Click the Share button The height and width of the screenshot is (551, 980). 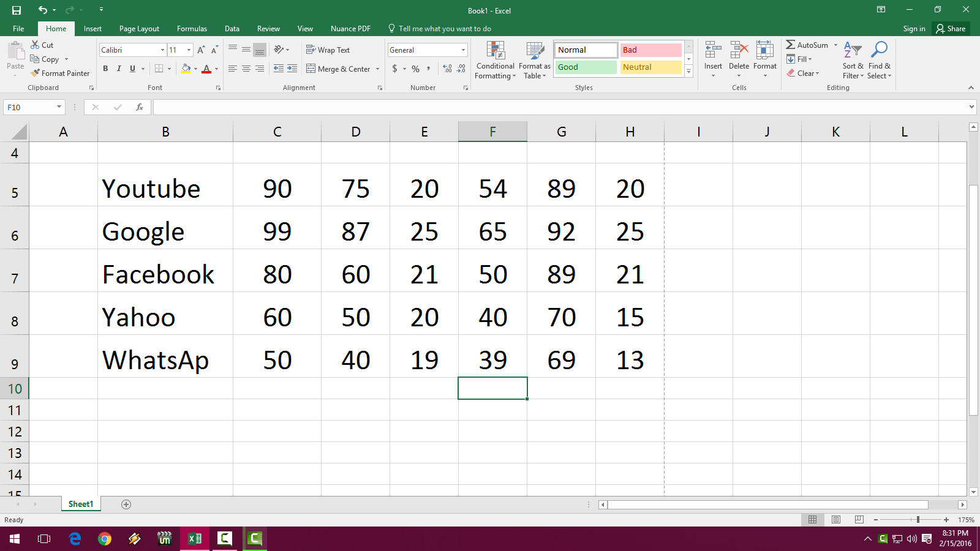(951, 29)
